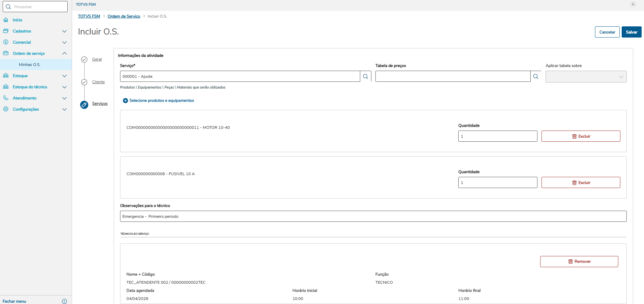Click the Geral step checkmark circle
This screenshot has height=304, width=644.
(x=84, y=60)
